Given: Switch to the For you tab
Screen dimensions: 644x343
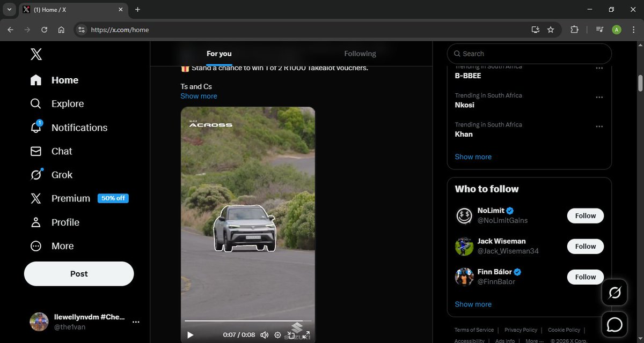Looking at the screenshot, I should (x=219, y=54).
